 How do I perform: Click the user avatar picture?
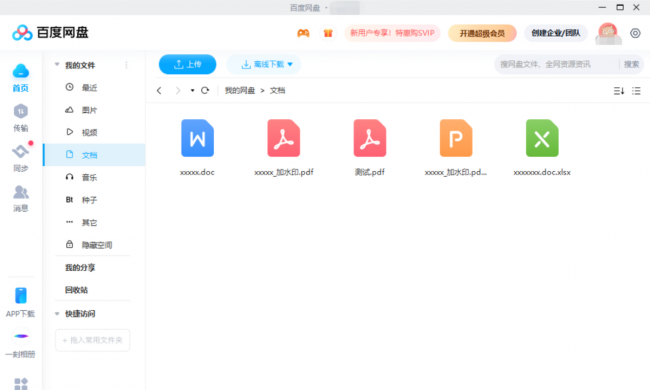608,33
